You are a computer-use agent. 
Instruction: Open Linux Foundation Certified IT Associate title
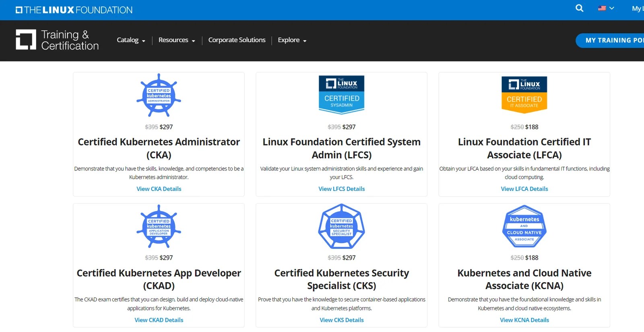click(x=524, y=148)
